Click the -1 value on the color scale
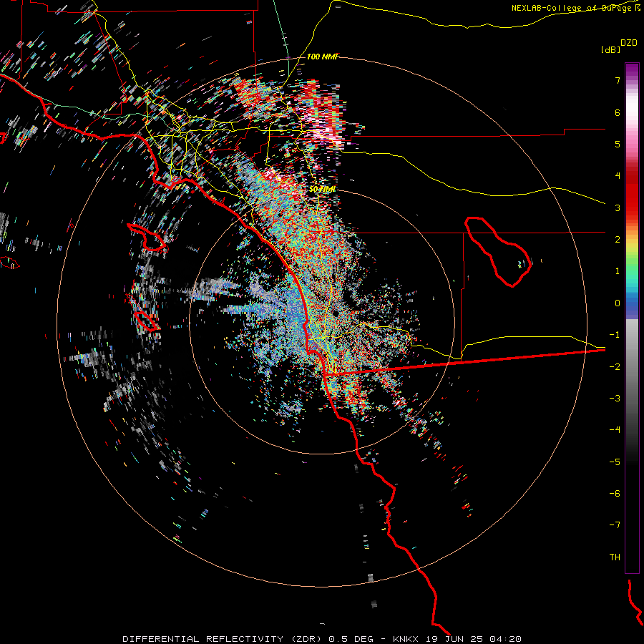Screen dimensions: 644x644 pyautogui.click(x=615, y=335)
